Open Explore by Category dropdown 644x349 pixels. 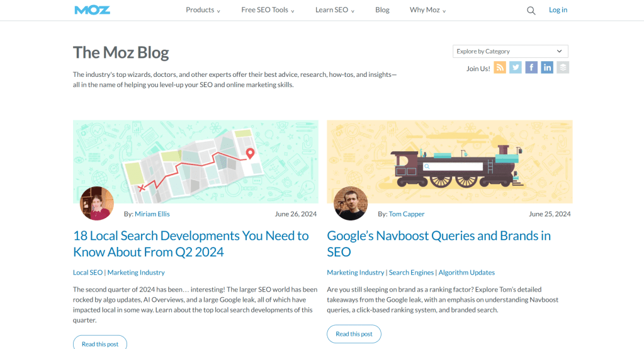point(510,52)
